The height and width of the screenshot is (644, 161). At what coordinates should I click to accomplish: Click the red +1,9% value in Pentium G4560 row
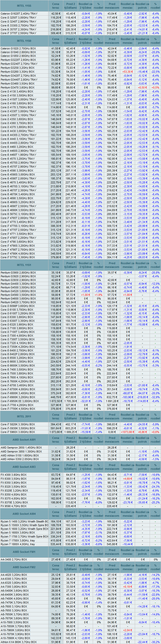(x=98, y=295)
